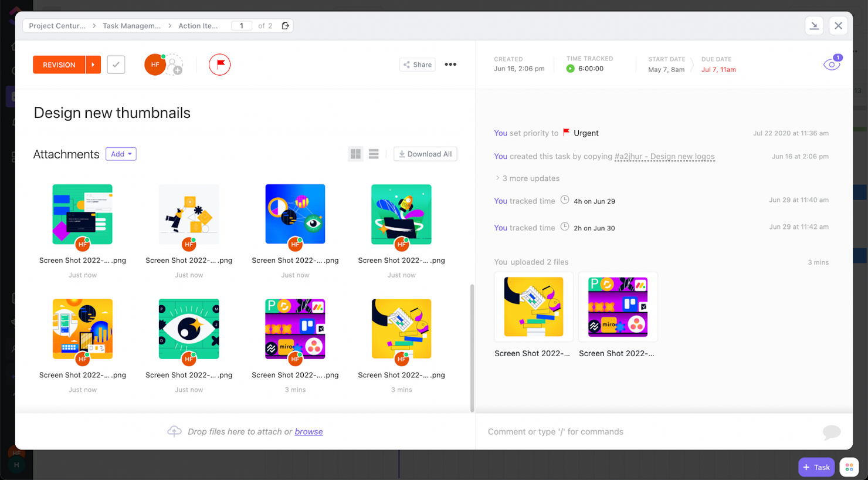This screenshot has height=480, width=868.
Task: Minimize task with the download-arrow tray icon
Action: pyautogui.click(x=814, y=26)
